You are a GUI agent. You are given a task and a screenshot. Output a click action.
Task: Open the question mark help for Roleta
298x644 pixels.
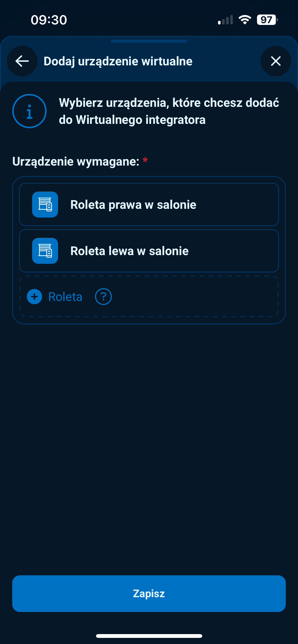coord(103,297)
